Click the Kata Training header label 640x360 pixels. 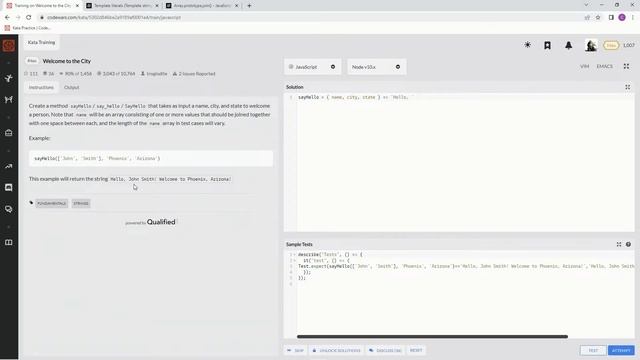(41, 42)
